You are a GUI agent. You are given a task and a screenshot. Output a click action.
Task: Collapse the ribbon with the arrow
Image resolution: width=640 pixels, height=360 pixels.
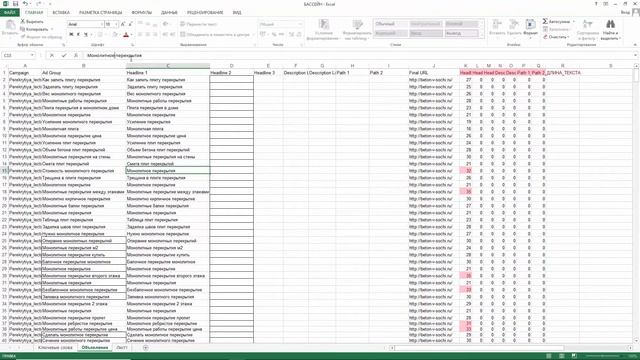tap(635, 45)
